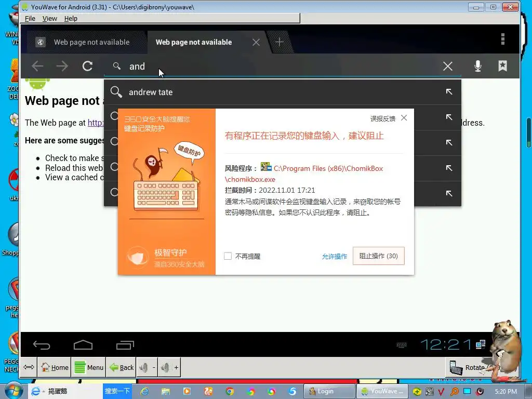Open the File menu
This screenshot has width=532, height=399.
30,18
